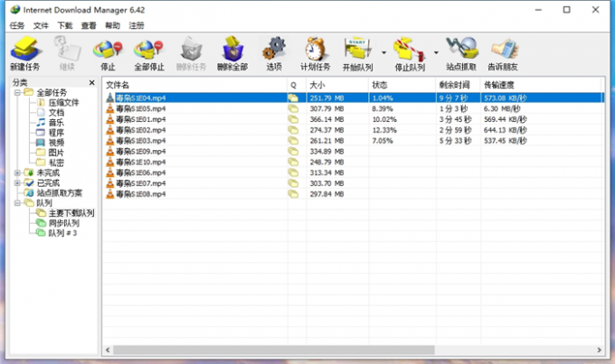Open the 下载 menu
Image resolution: width=615 pixels, height=364 pixels.
pos(65,26)
